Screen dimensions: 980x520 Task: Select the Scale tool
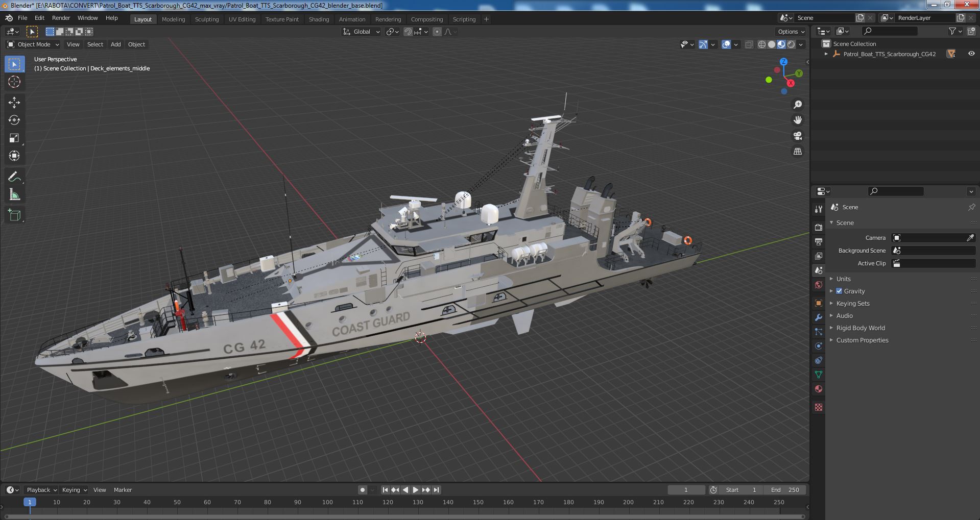tap(14, 138)
